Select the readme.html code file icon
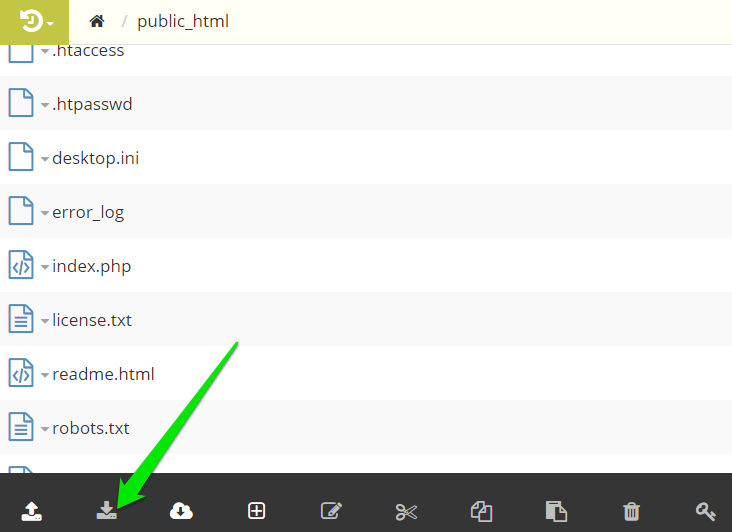Viewport: 732px width, 532px height. click(x=21, y=373)
